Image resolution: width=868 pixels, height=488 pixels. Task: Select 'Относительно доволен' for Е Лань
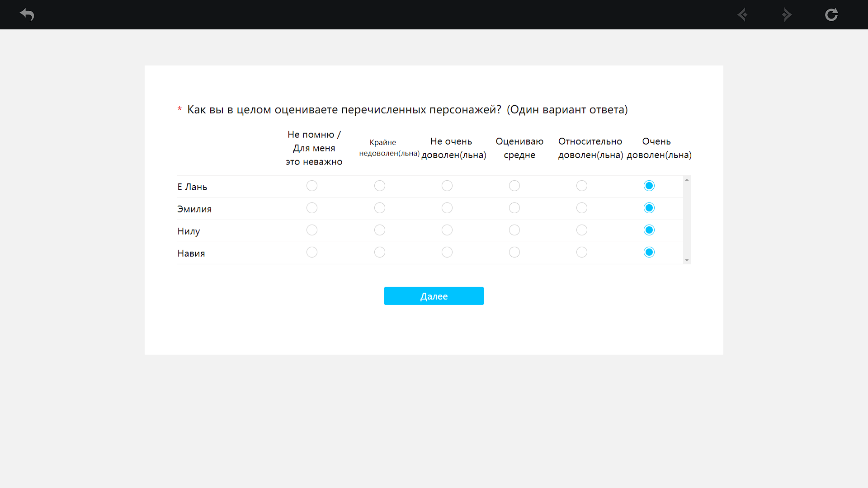582,186
